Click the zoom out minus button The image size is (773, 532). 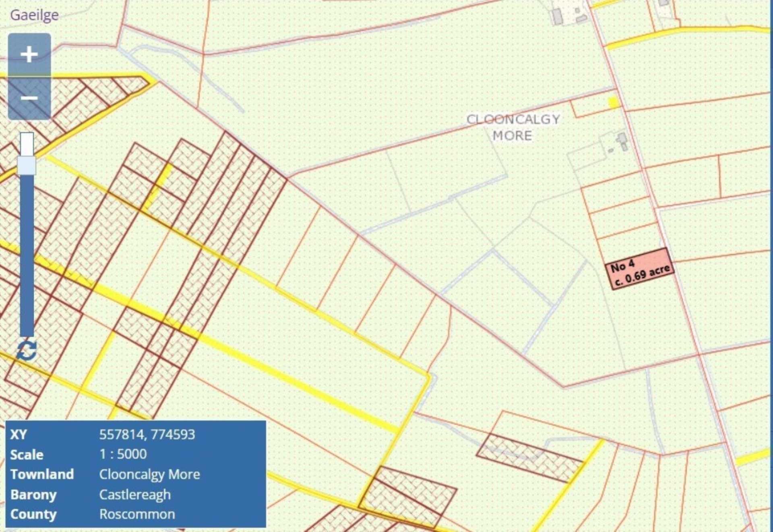tap(29, 98)
